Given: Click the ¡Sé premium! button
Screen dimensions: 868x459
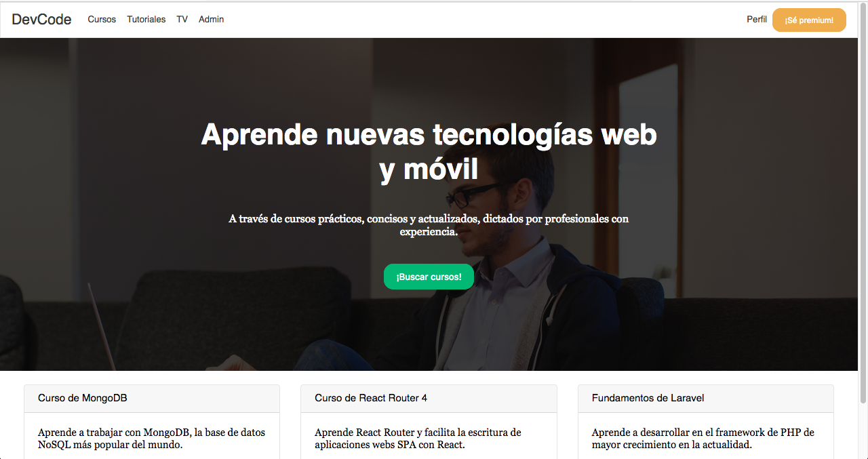Looking at the screenshot, I should point(809,20).
